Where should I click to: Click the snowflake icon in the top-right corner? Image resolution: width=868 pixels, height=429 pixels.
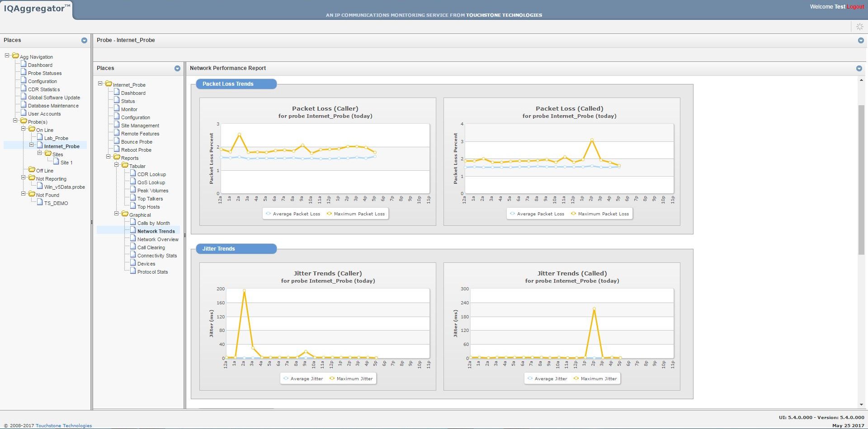pos(859,27)
